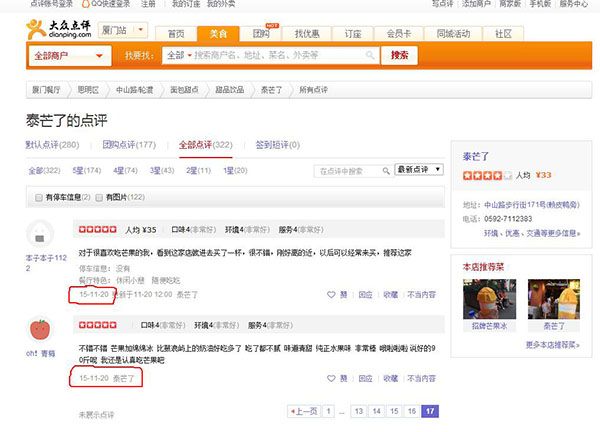Click the QQ penguin quick login icon

coord(86,4)
